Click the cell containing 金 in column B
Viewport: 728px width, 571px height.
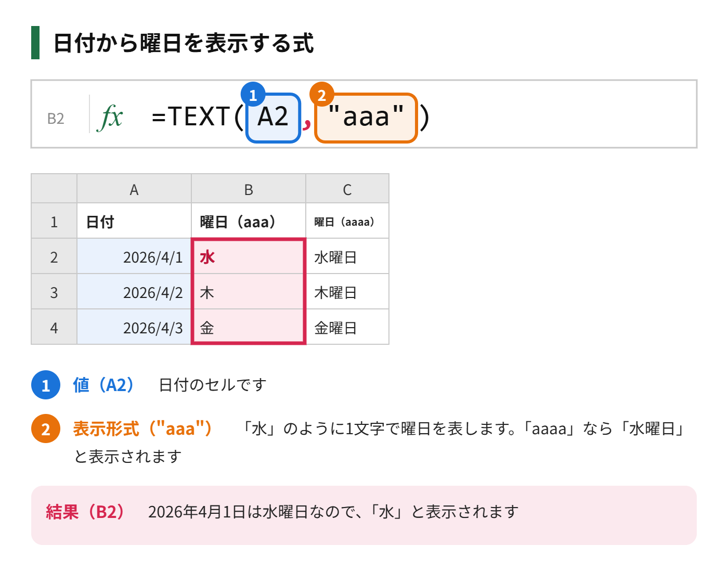[x=249, y=326]
